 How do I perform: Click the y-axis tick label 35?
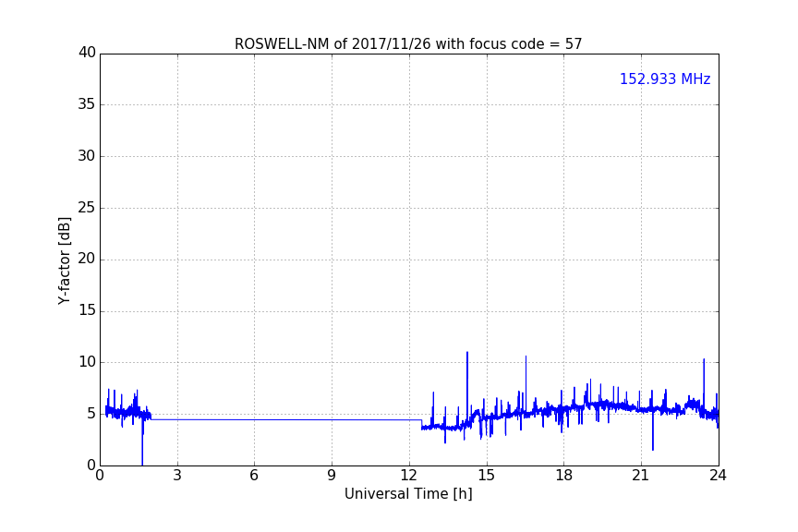(87, 104)
